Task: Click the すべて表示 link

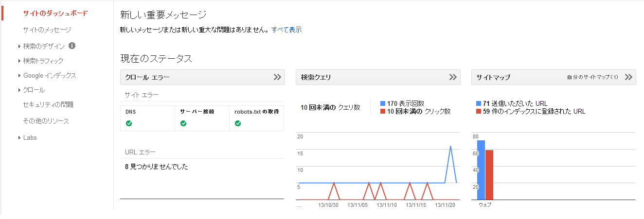Action: [286, 30]
